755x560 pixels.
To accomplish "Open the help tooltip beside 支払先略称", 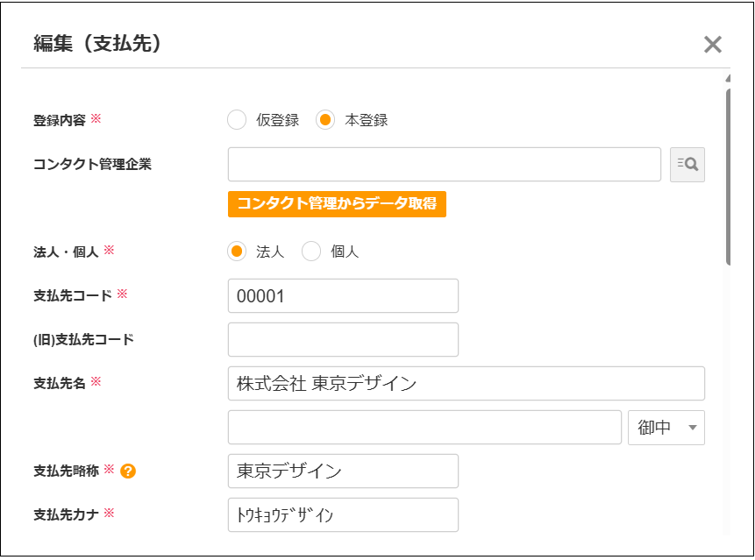I will [130, 471].
